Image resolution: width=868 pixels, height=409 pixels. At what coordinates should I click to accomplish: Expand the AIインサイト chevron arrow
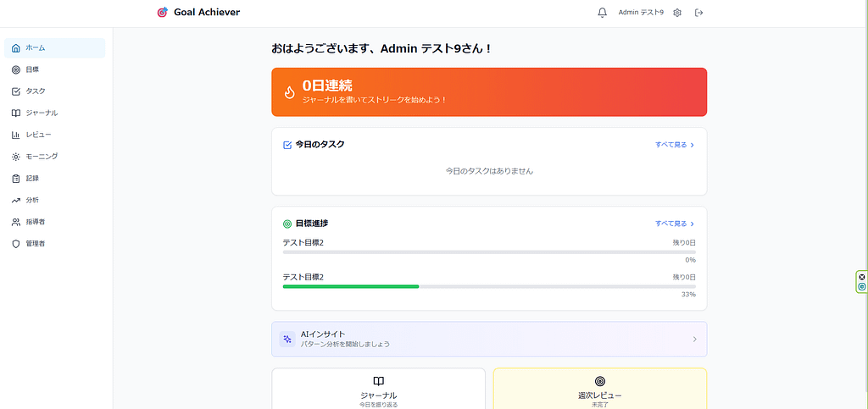[694, 340]
